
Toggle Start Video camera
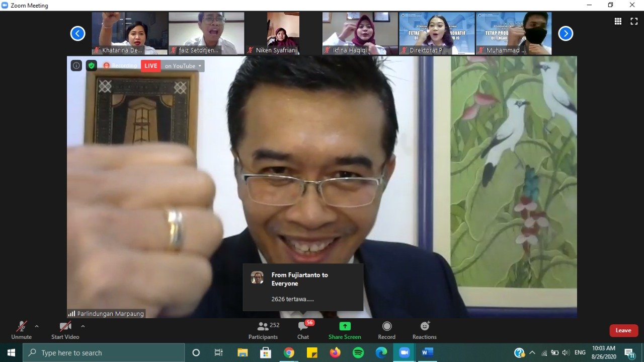65,330
